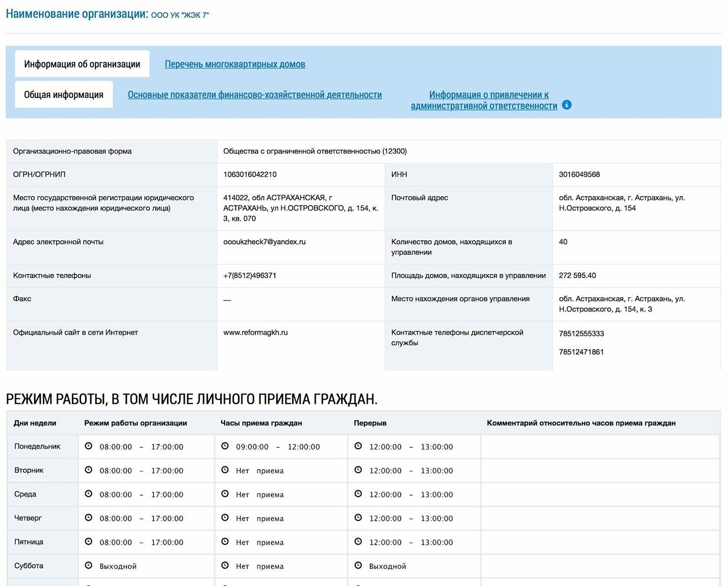Click the Режим работы section heading
Image resolution: width=728 pixels, height=586 pixels.
coord(192,399)
